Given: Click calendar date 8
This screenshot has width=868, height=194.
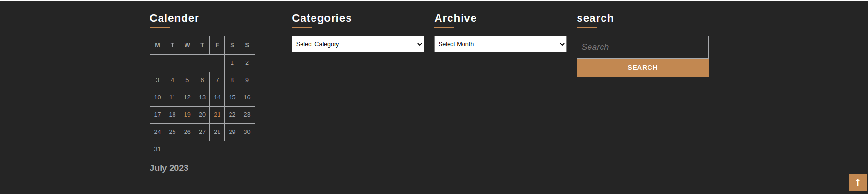Looking at the screenshot, I should pos(232,80).
